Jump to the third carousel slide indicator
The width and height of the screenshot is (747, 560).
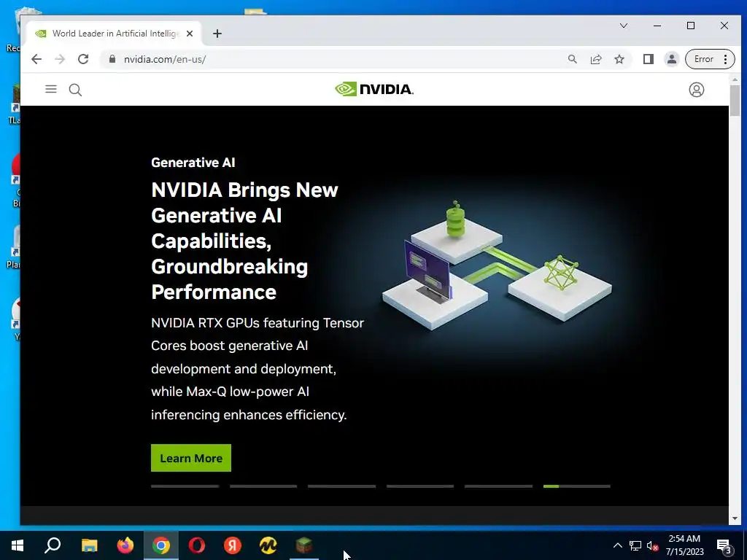coord(341,486)
